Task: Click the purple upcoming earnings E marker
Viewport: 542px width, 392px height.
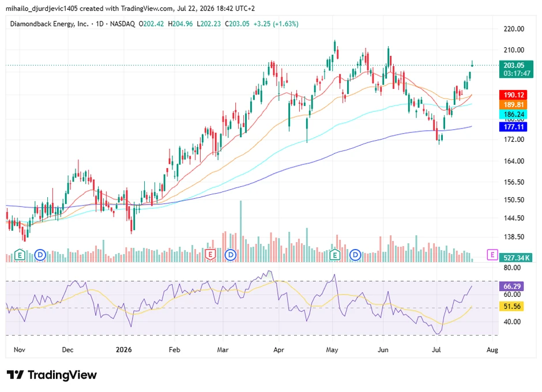Action: click(x=492, y=255)
